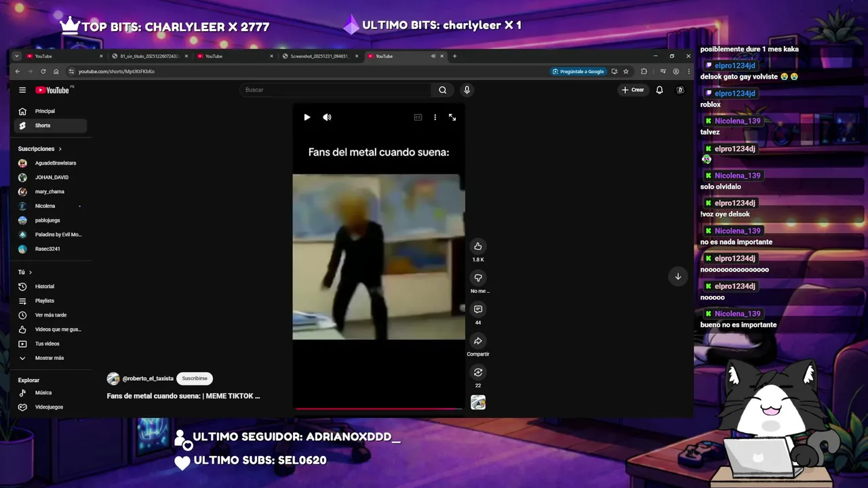Screen dimensions: 868x488
Task: Open the Nicolena subscription channel
Action: [50, 206]
